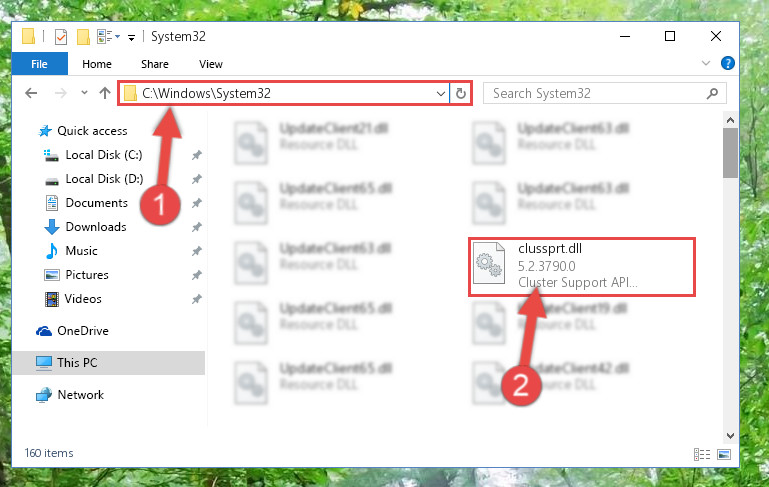Open the File menu
Screen dimensions: 769x487
[x=40, y=64]
